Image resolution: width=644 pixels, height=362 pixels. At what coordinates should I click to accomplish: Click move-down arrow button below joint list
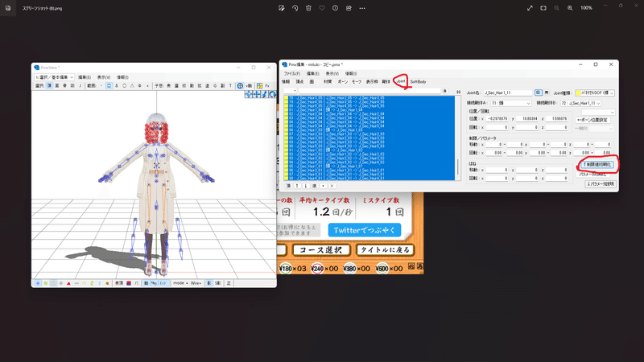306,186
